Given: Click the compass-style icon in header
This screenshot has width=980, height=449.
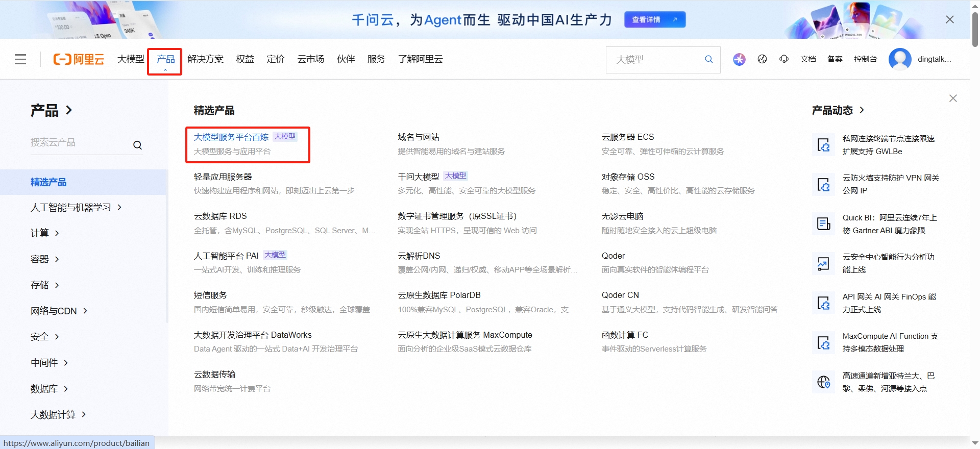Looking at the screenshot, I should pos(762,59).
